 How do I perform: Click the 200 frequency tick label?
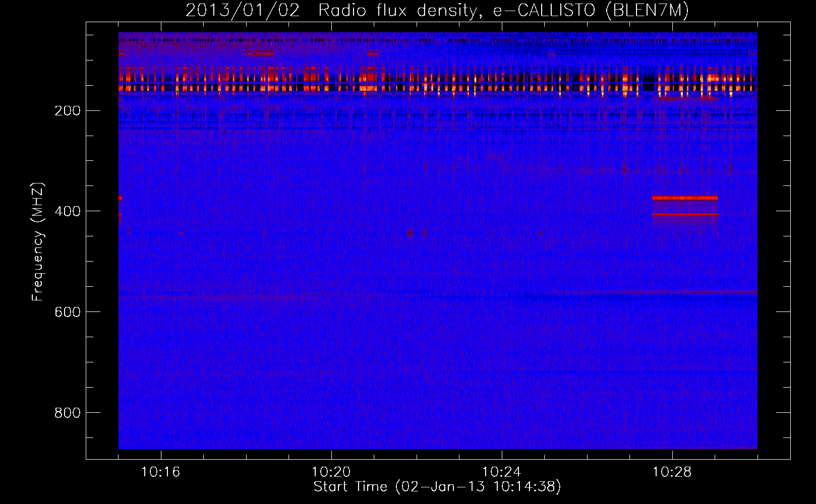pos(68,110)
